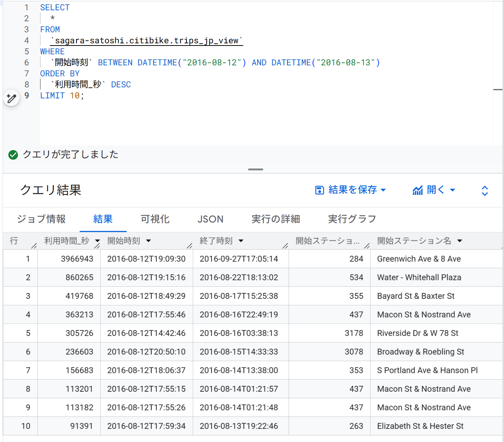504x442 pixels.
Task: Open the 実行の詳細 tab
Action: (276, 219)
